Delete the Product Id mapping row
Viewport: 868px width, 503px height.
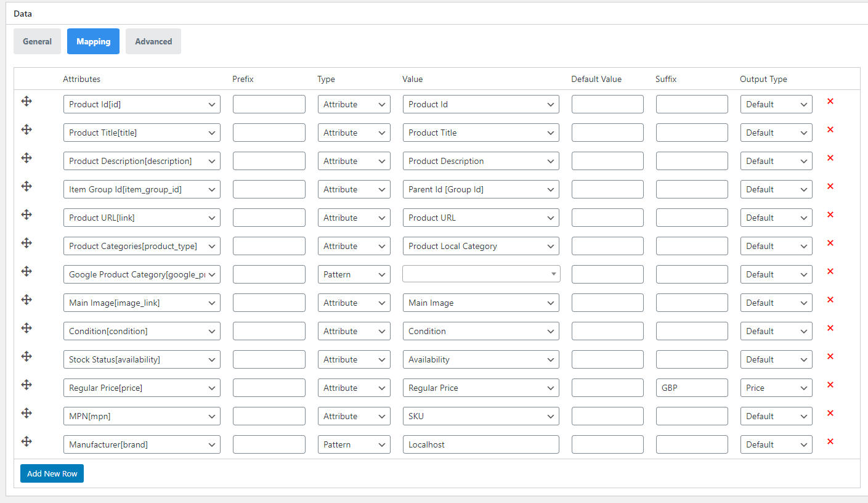click(x=830, y=101)
